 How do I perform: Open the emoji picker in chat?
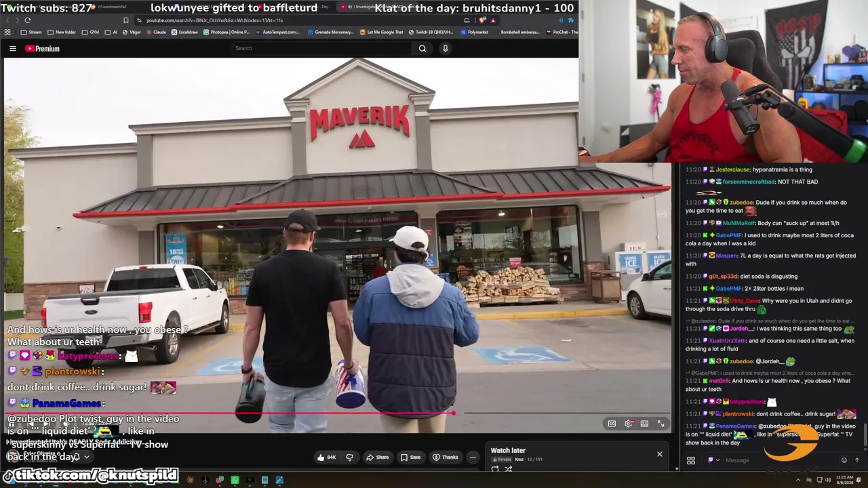[844, 460]
